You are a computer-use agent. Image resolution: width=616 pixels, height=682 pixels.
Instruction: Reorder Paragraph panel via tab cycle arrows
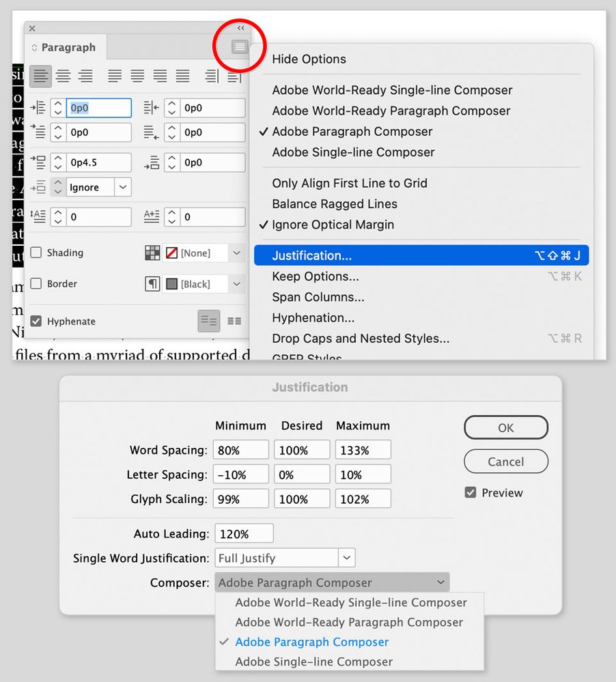34,47
